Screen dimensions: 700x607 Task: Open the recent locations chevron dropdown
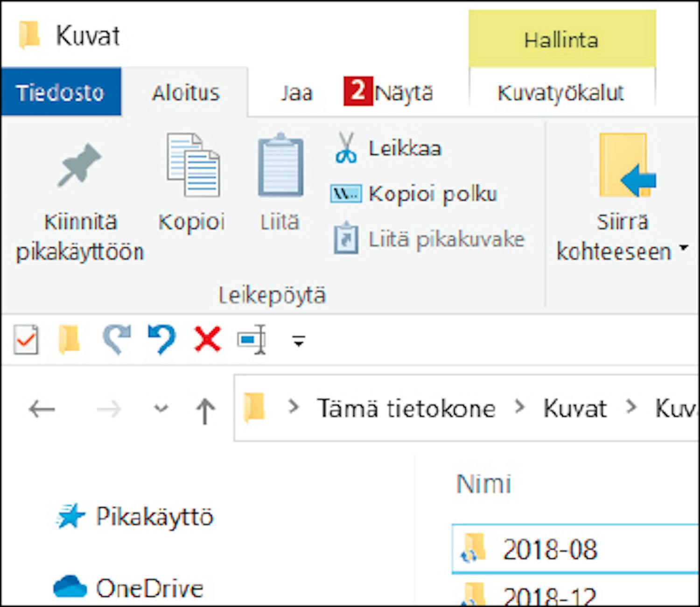pos(161,409)
